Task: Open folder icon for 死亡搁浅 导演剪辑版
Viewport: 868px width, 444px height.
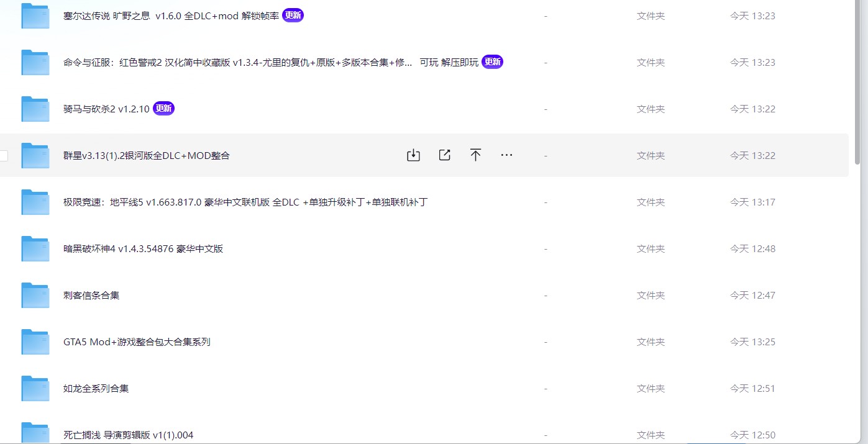Action: [x=35, y=433]
